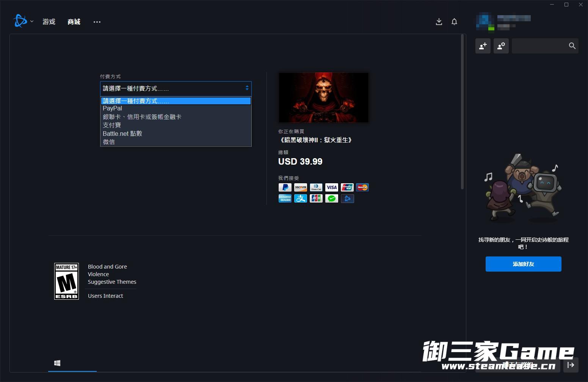This screenshot has height=382, width=588.
Task: Pick 微信 as payment method
Action: 109,142
